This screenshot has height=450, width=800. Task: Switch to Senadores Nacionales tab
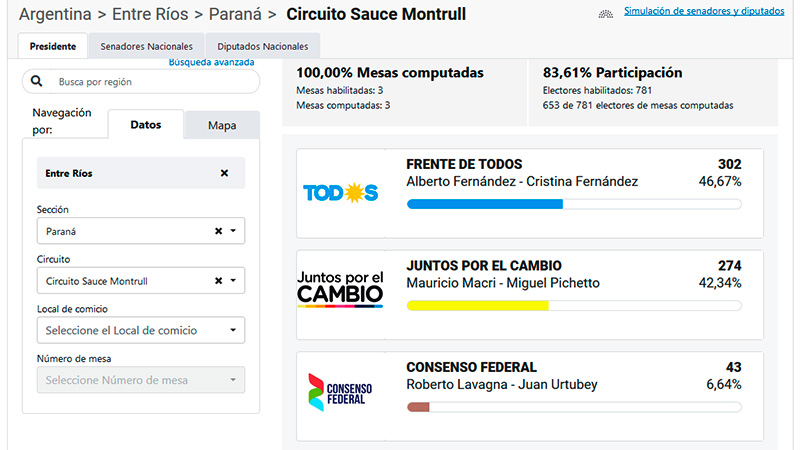tap(146, 46)
